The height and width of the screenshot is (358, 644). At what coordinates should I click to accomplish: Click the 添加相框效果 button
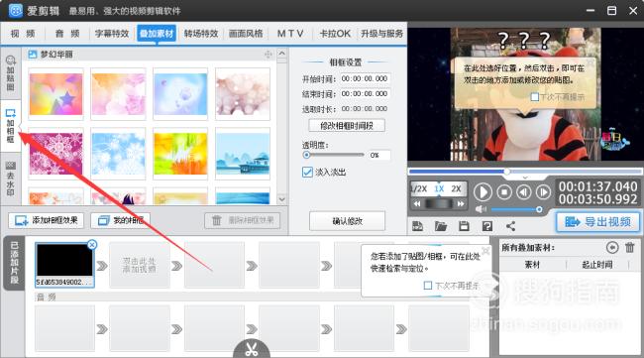click(46, 221)
